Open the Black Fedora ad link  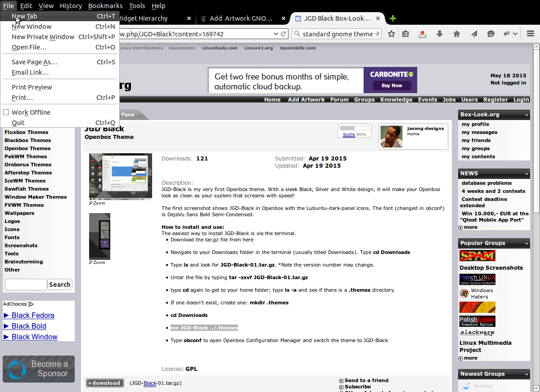tap(33, 316)
